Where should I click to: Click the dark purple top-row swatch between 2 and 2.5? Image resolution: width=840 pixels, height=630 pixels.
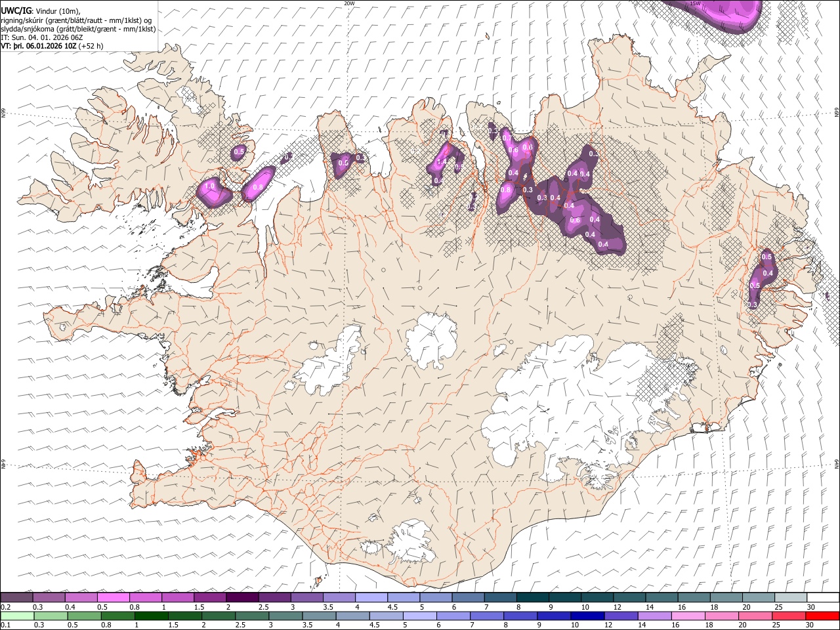[241, 597]
